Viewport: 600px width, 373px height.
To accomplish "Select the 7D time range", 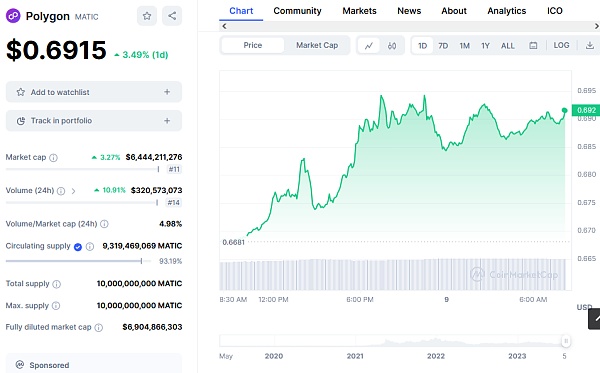I will (x=443, y=46).
